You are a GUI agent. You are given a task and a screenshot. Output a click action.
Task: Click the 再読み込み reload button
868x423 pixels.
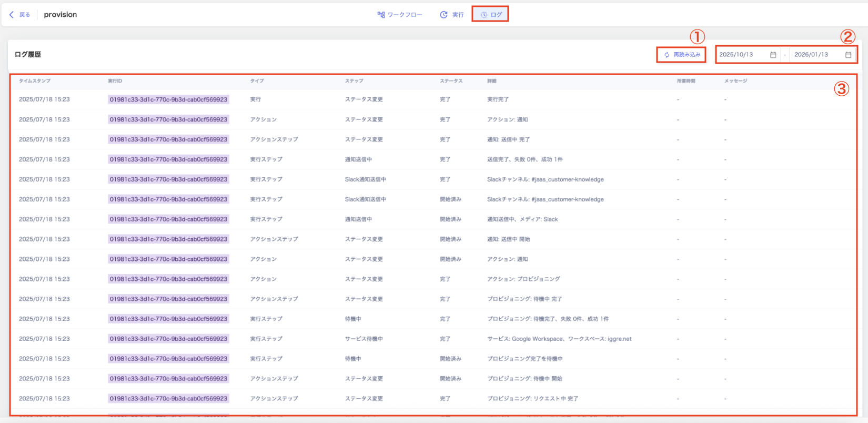pos(682,55)
